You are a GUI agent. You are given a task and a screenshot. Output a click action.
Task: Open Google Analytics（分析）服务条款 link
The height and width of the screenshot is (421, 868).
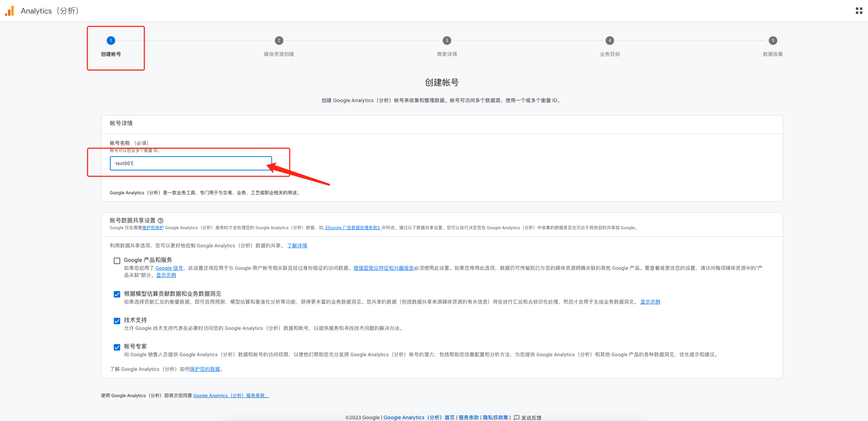231,395
